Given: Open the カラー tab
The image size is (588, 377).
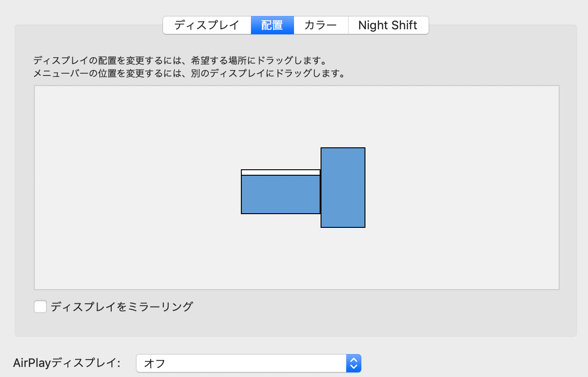Looking at the screenshot, I should click(321, 25).
